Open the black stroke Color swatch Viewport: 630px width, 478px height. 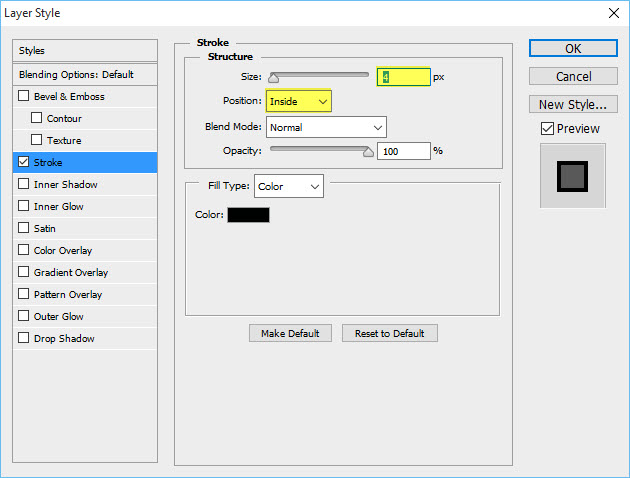pos(248,214)
